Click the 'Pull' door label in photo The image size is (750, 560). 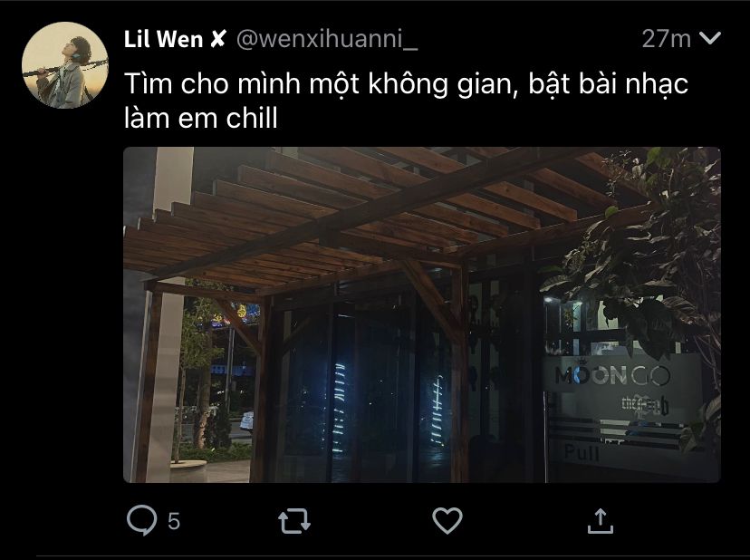(x=582, y=452)
